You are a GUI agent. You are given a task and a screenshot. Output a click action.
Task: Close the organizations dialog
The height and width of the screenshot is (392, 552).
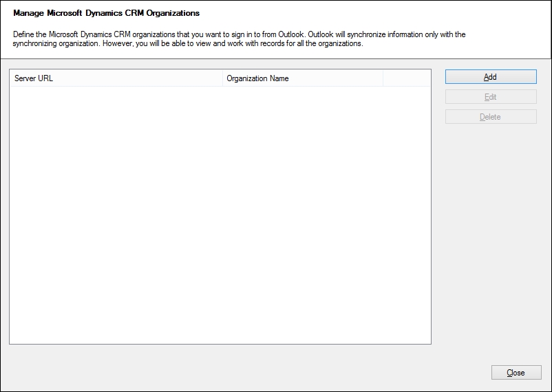coord(516,373)
